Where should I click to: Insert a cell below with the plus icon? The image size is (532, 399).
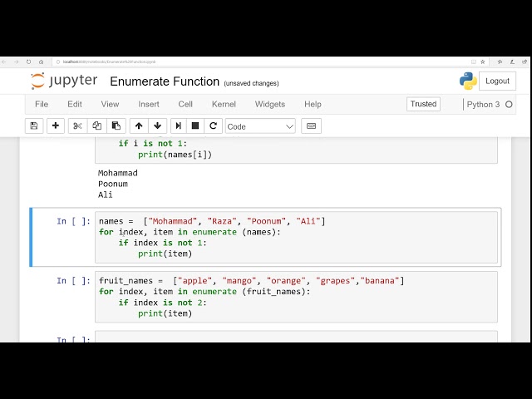(x=56, y=126)
